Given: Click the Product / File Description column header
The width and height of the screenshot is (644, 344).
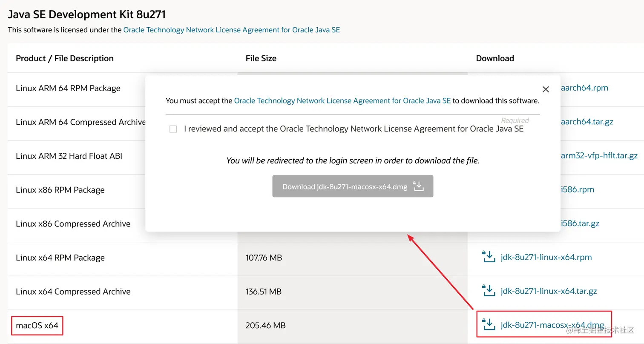Looking at the screenshot, I should click(65, 58).
